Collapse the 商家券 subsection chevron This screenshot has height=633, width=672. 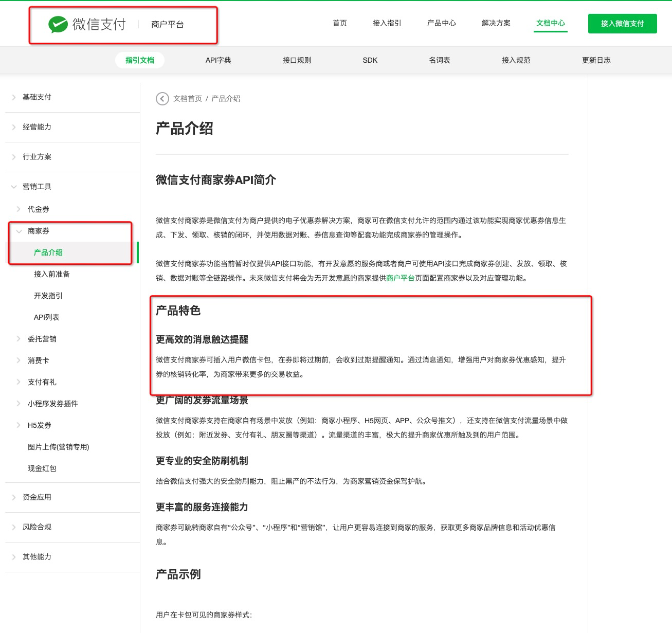(x=19, y=231)
